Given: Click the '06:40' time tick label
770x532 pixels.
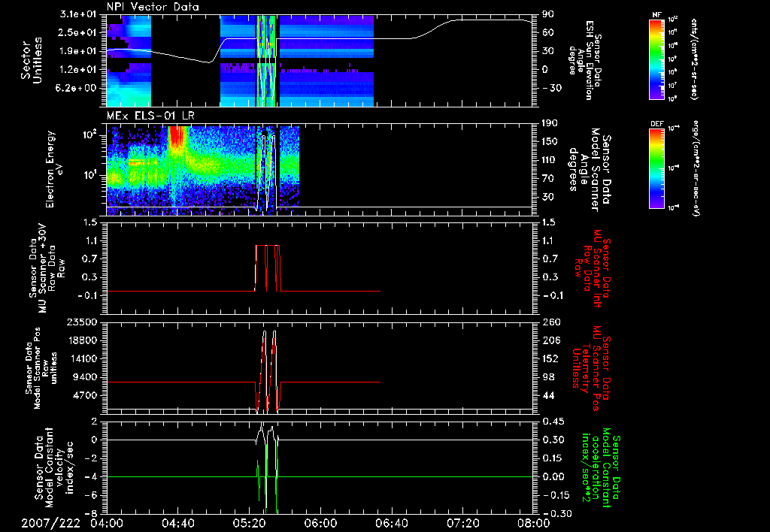Looking at the screenshot, I should click(391, 523).
